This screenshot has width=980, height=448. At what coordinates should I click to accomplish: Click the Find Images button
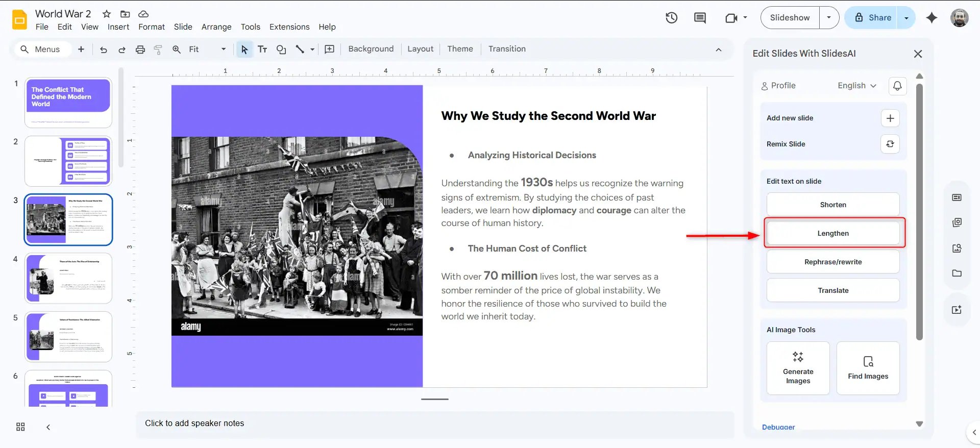pos(868,368)
